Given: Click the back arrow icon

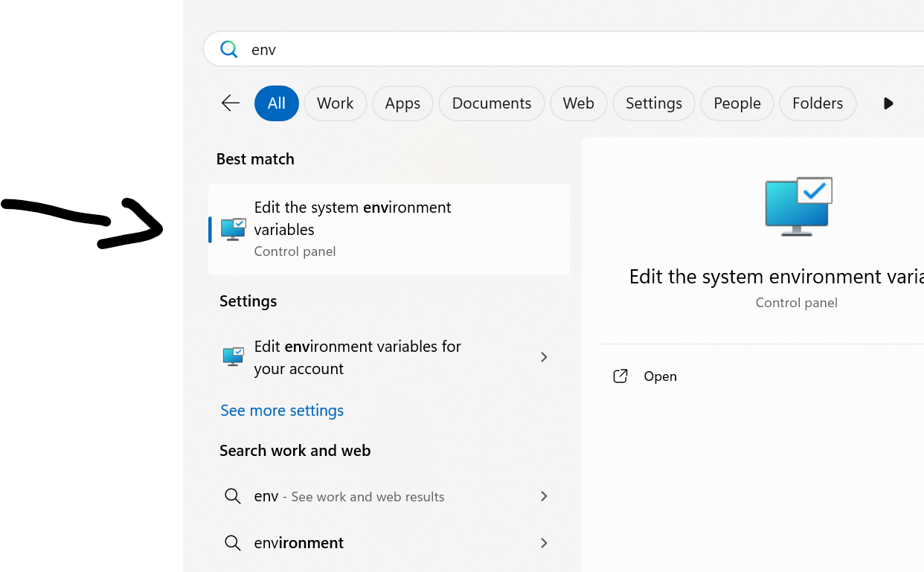Looking at the screenshot, I should [x=231, y=103].
